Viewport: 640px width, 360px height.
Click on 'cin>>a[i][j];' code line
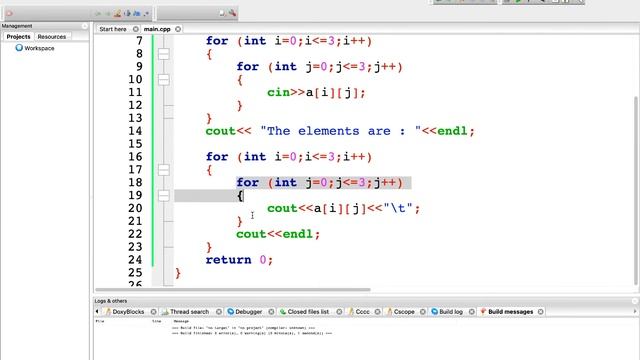click(316, 93)
